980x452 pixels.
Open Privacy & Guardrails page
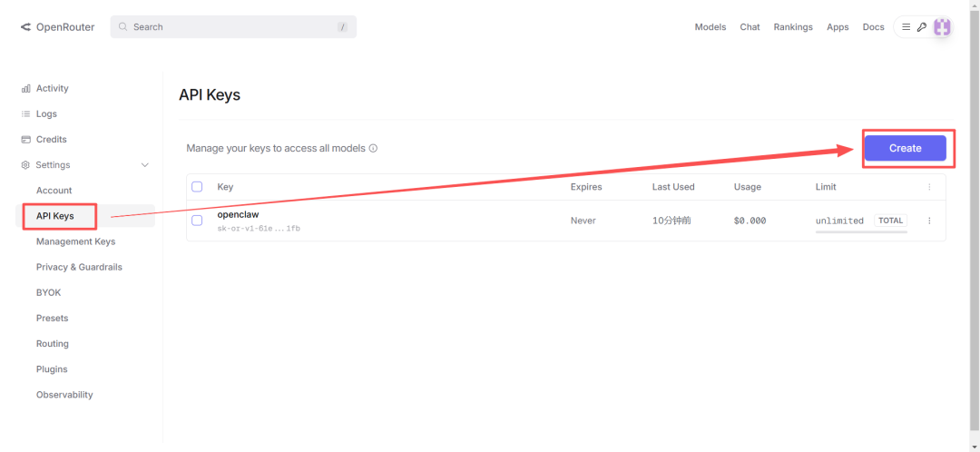[x=79, y=267]
